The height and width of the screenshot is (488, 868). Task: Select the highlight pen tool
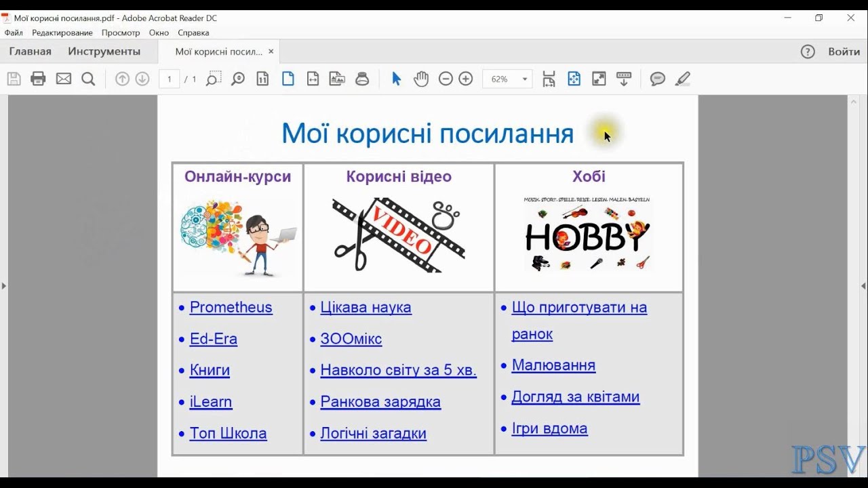pyautogui.click(x=683, y=79)
